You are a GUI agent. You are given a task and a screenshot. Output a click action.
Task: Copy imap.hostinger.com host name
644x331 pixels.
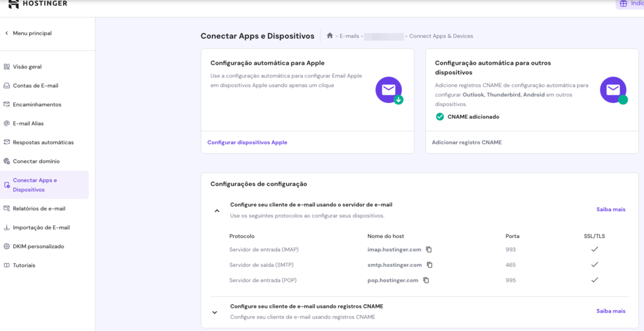click(429, 249)
